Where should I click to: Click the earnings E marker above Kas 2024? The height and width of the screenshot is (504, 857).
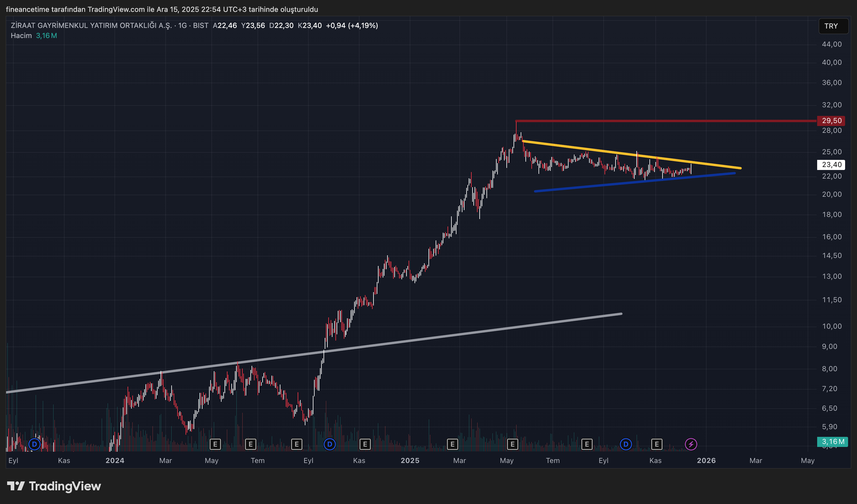(365, 444)
